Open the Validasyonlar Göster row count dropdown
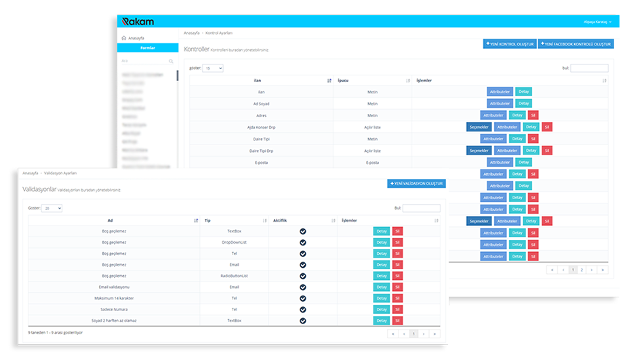 coord(52,208)
